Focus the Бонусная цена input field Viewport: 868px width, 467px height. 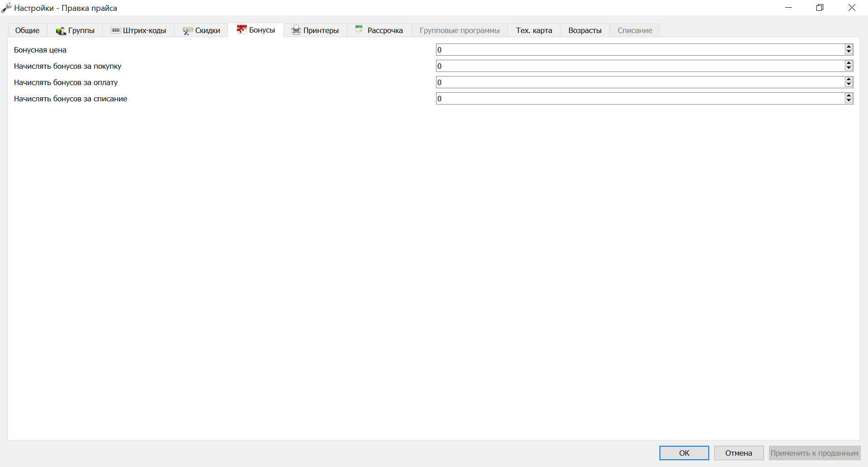pos(640,50)
